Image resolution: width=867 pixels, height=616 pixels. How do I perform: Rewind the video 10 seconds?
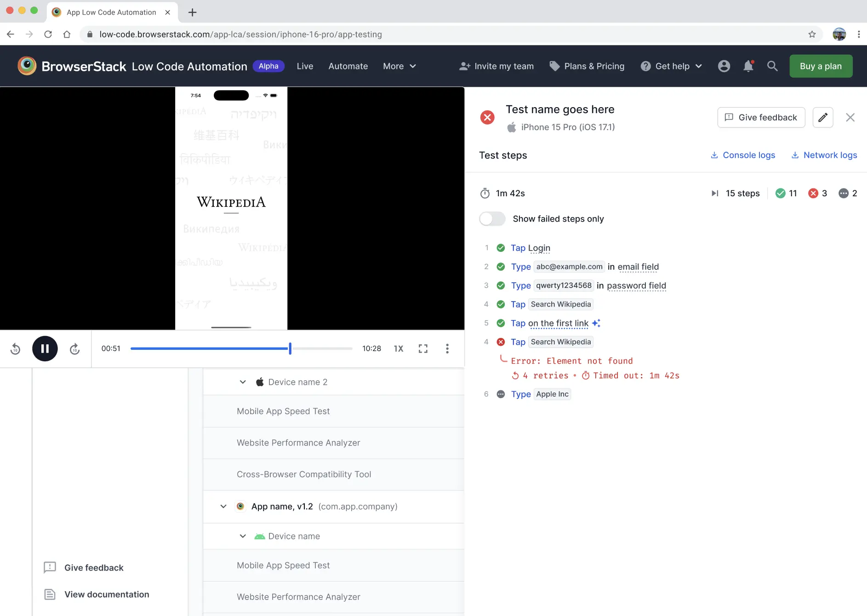[x=15, y=348]
